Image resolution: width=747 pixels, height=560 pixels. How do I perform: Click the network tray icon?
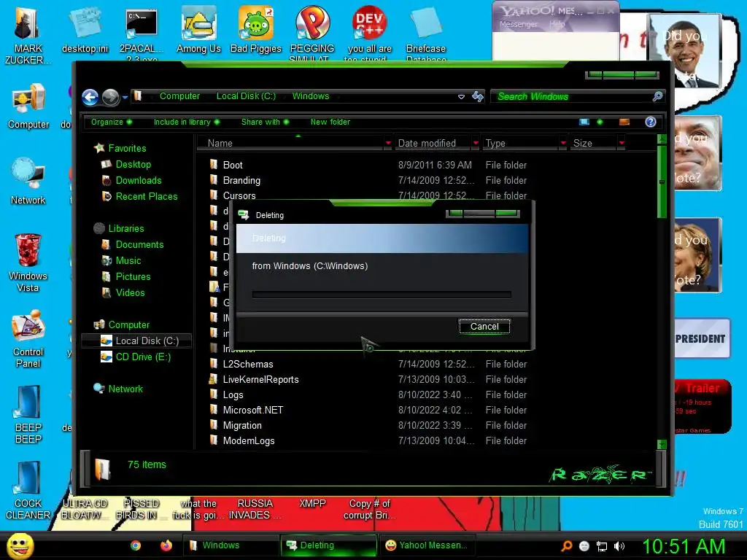[602, 546]
